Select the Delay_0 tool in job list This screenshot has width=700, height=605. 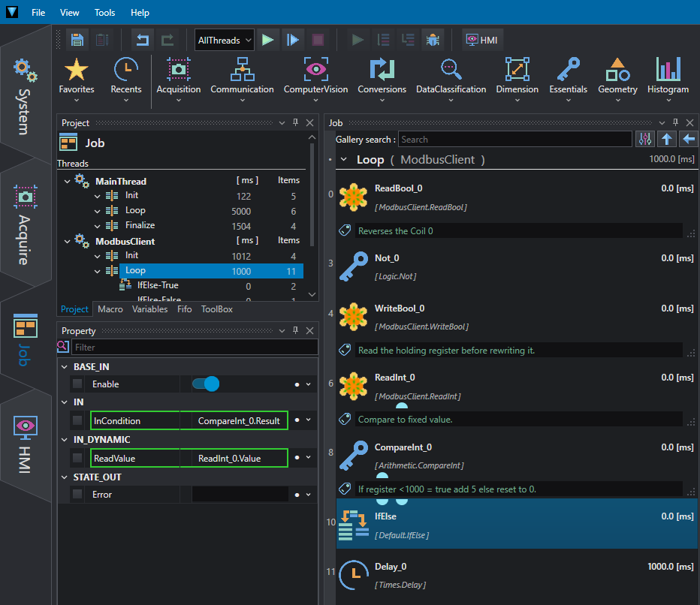[517, 575]
